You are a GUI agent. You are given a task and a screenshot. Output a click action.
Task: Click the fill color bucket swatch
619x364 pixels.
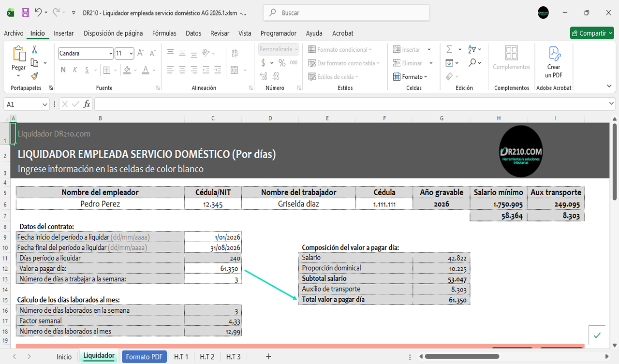click(x=127, y=70)
